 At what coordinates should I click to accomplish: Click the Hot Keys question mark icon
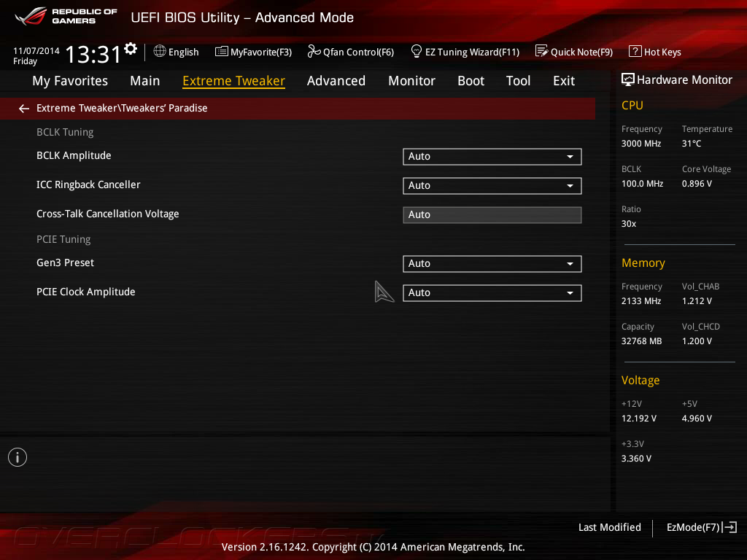tap(635, 51)
